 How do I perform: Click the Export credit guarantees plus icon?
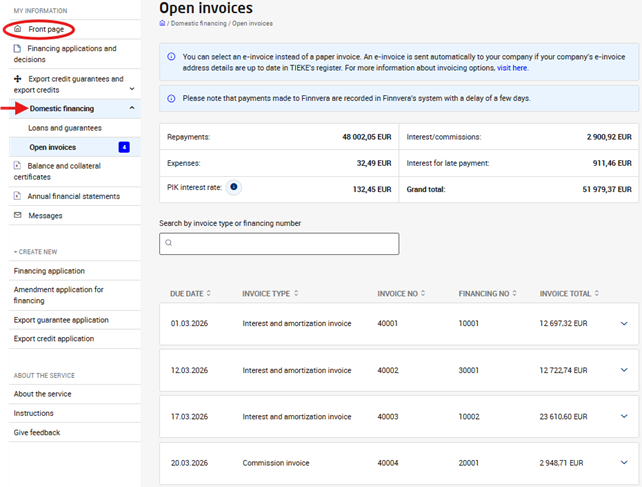point(17,78)
